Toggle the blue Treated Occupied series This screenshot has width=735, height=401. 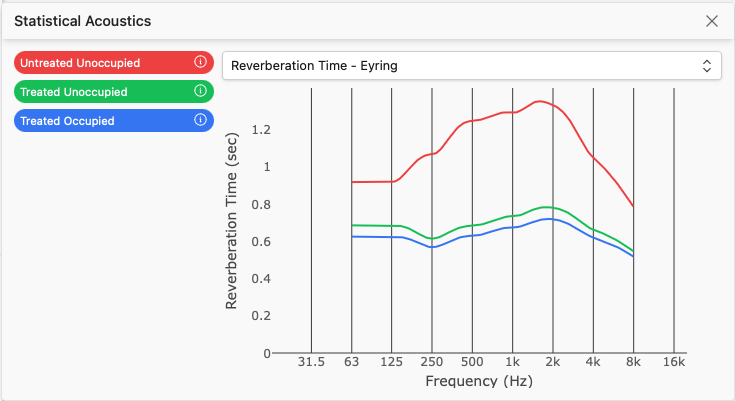[100, 120]
